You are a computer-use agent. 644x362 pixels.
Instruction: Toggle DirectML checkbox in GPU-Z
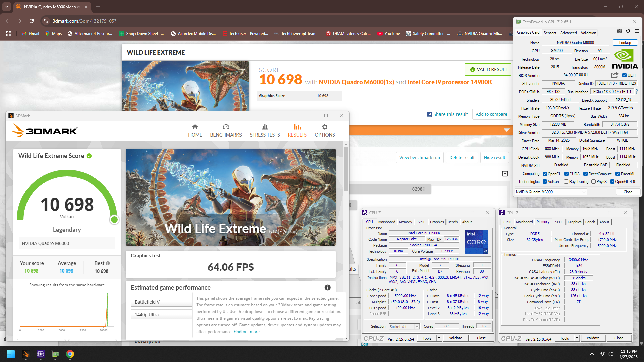click(x=618, y=174)
